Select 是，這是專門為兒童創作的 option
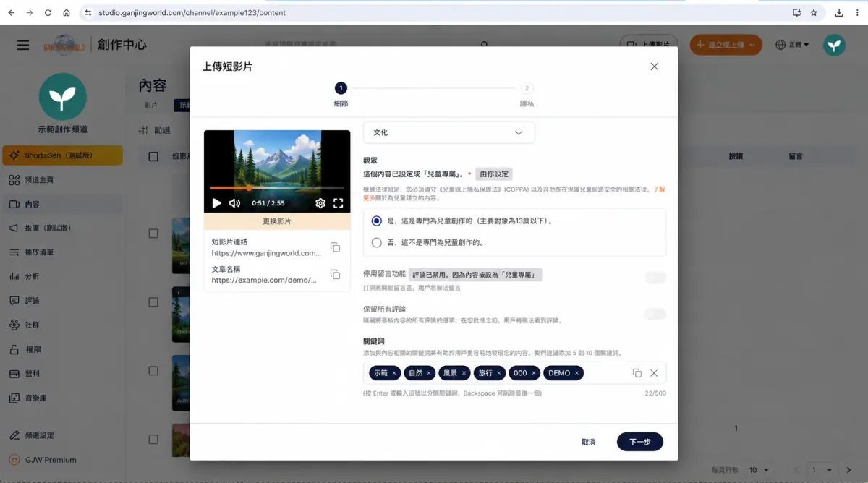Image resolution: width=868 pixels, height=483 pixels. coord(376,221)
